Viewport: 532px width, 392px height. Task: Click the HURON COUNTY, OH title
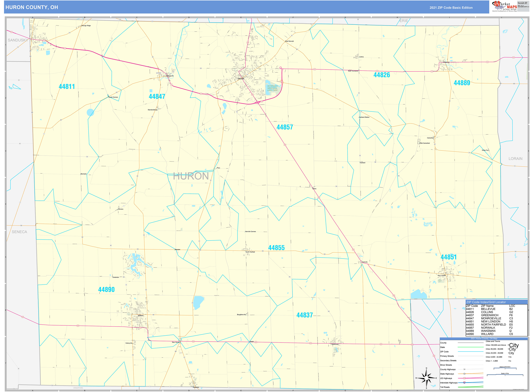tap(32, 7)
